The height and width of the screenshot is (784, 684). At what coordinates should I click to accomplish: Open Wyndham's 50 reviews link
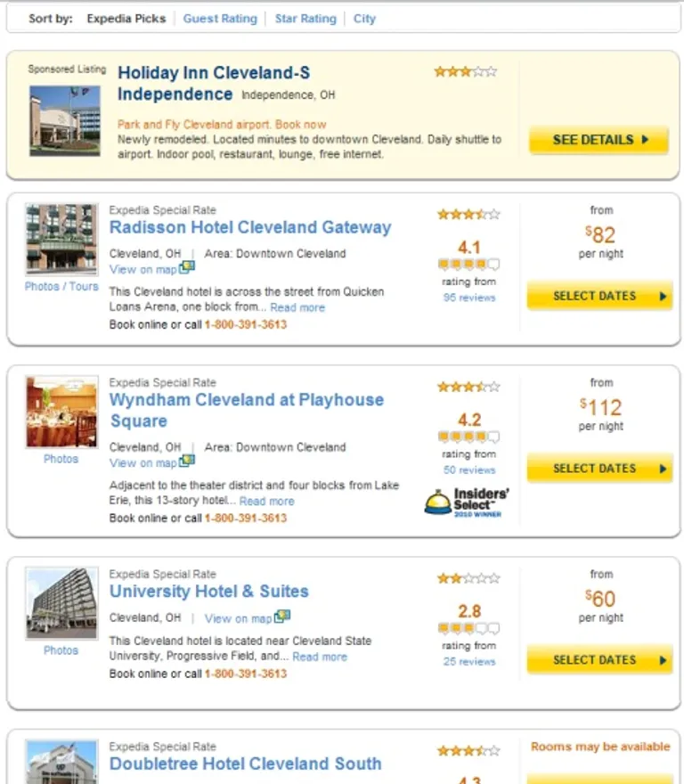469,470
